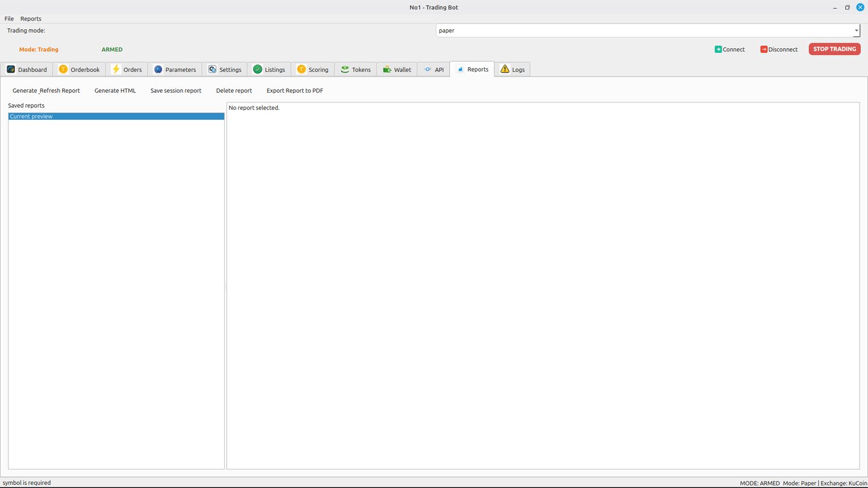868x488 pixels.
Task: Click the red Disconnect icon
Action: click(764, 49)
